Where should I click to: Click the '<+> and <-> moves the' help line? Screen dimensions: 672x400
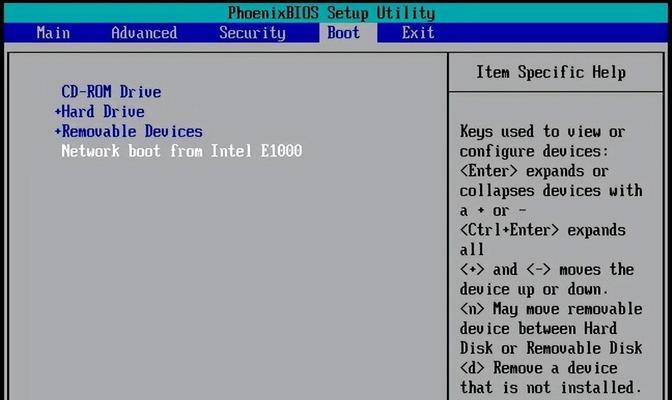(546, 270)
